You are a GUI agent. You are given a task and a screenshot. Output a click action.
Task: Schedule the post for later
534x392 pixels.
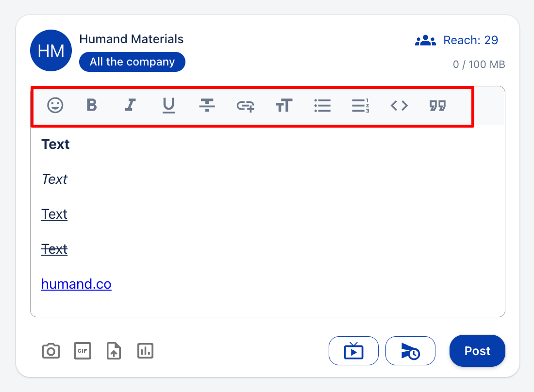pyautogui.click(x=410, y=351)
